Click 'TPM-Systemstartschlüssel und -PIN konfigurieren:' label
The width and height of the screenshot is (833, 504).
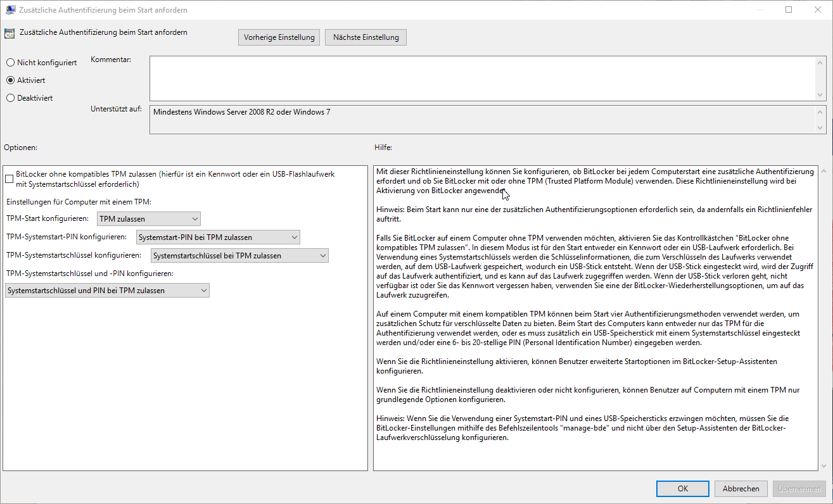tap(89, 274)
